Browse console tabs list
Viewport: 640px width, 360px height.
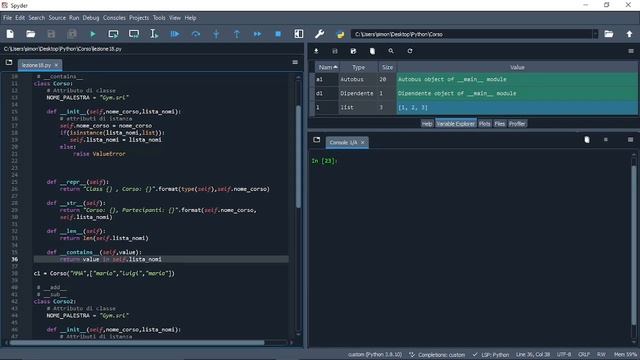click(x=317, y=140)
